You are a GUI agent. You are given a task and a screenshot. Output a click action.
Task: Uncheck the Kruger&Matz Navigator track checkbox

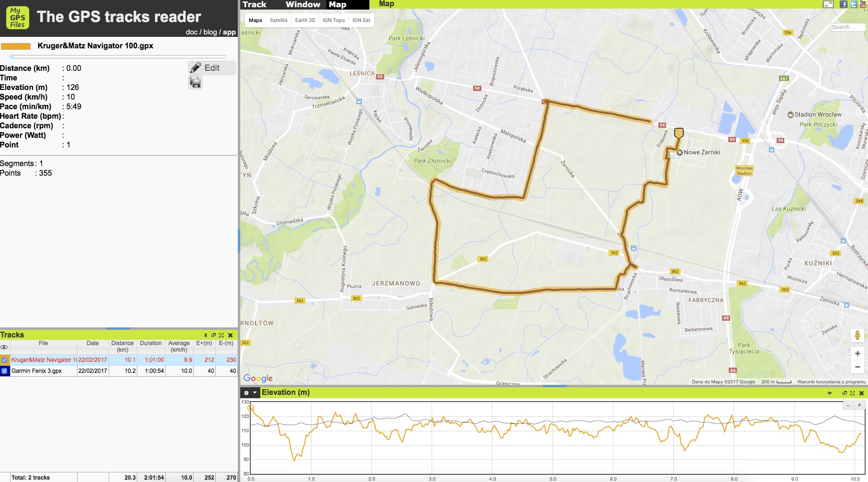(x=4, y=360)
